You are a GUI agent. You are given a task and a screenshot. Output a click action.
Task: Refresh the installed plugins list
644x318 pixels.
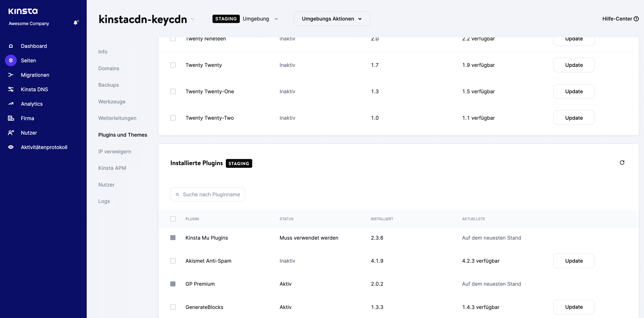[622, 163]
